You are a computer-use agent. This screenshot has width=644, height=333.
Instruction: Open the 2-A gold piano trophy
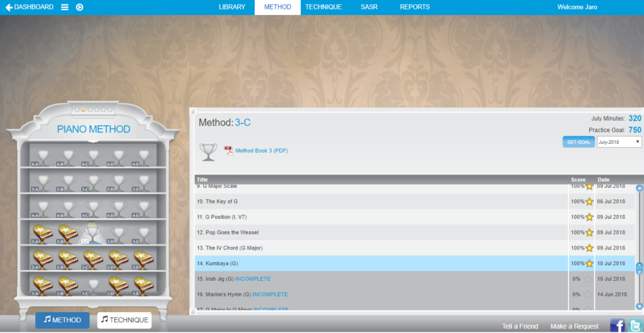coord(43,259)
